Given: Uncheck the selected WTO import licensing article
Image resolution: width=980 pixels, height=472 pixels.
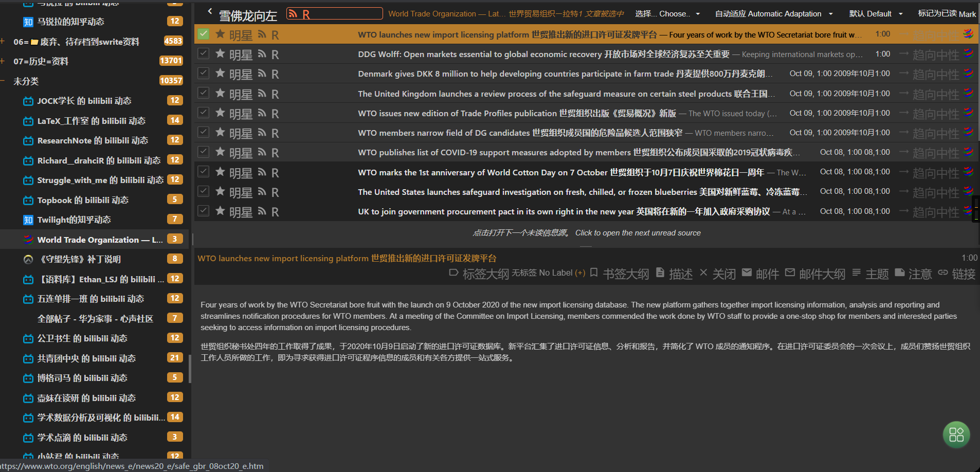Looking at the screenshot, I should pyautogui.click(x=203, y=33).
